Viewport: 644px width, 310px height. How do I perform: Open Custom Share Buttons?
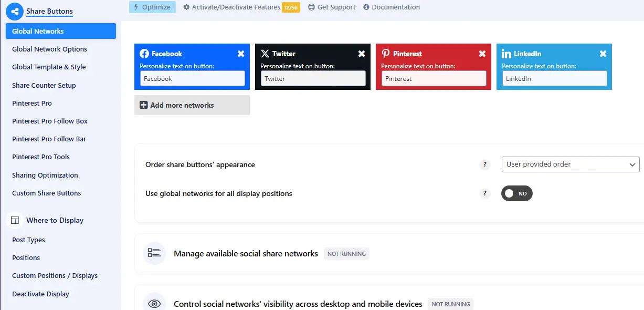click(47, 193)
